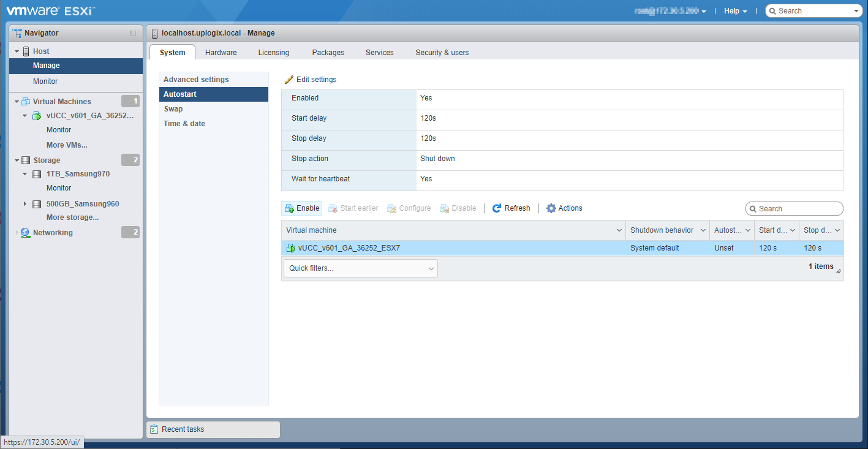
Task: Click the Recent tasks panel icon
Action: point(154,429)
